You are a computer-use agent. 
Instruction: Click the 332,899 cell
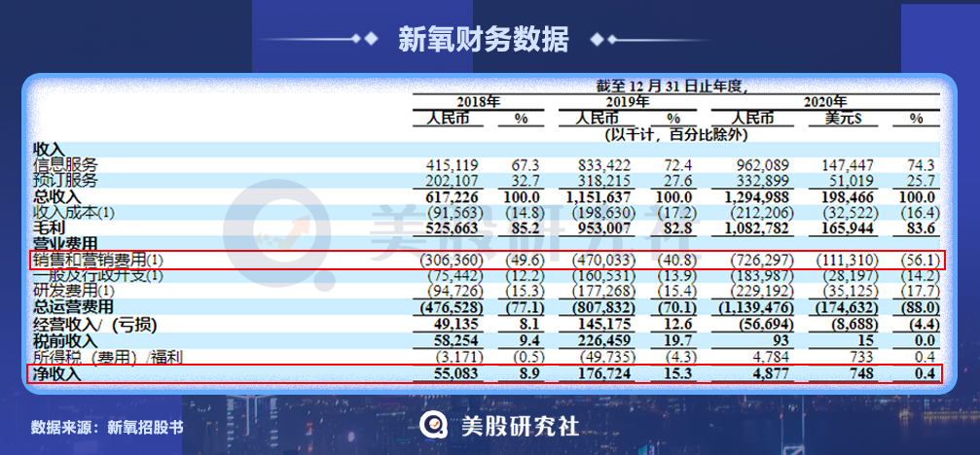click(762, 182)
